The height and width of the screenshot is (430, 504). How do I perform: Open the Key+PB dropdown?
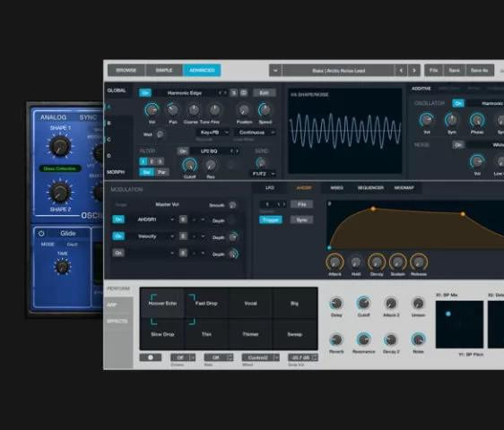pos(213,133)
